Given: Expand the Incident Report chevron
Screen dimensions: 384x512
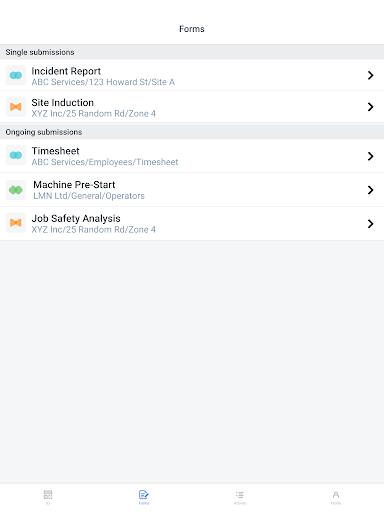Looking at the screenshot, I should [370, 75].
